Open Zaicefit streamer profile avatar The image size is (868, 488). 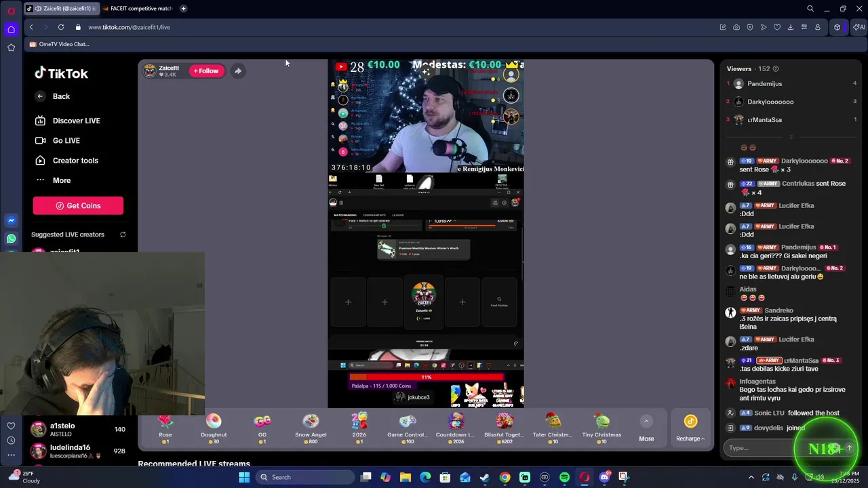(x=149, y=70)
